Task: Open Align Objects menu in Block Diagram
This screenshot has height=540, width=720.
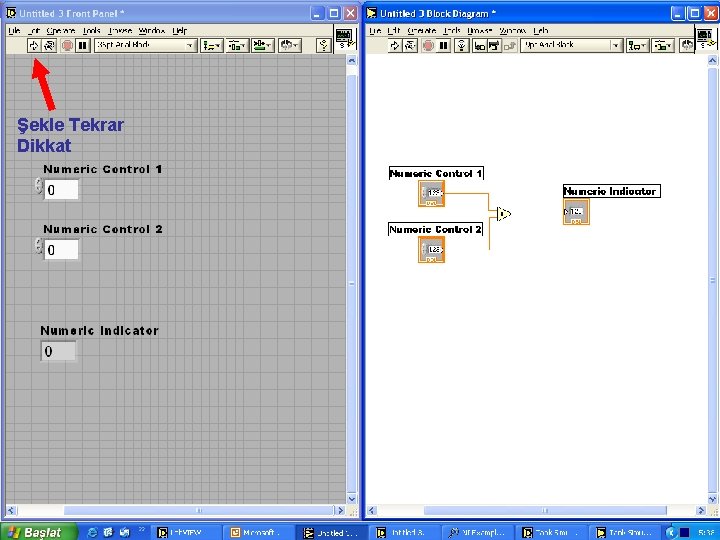Action: tap(638, 45)
